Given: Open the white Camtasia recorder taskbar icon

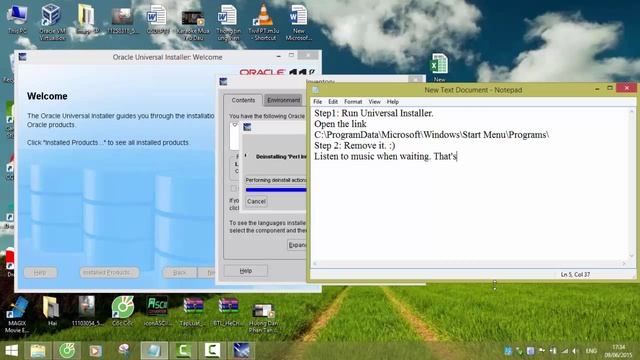Looking at the screenshot, I should point(212,351).
